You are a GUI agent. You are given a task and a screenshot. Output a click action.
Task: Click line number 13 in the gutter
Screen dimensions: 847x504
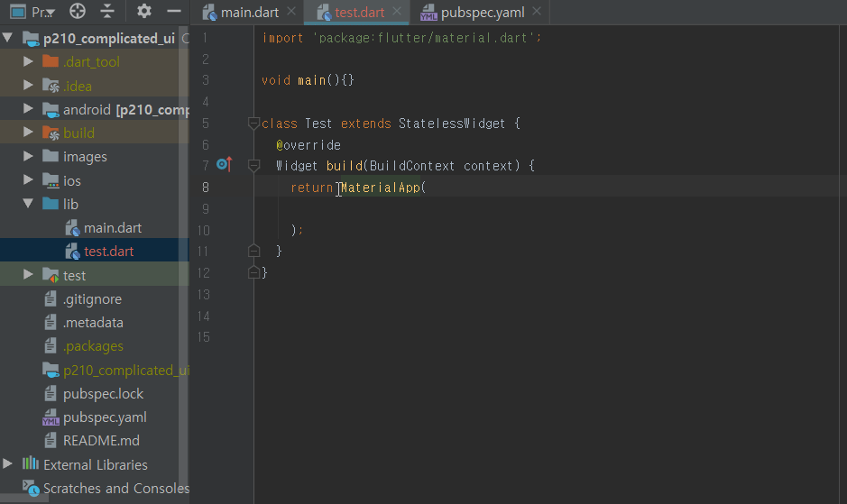pyautogui.click(x=204, y=295)
